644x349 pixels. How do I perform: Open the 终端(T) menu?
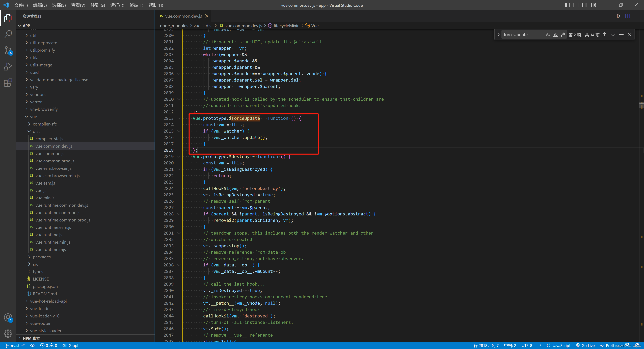[136, 5]
